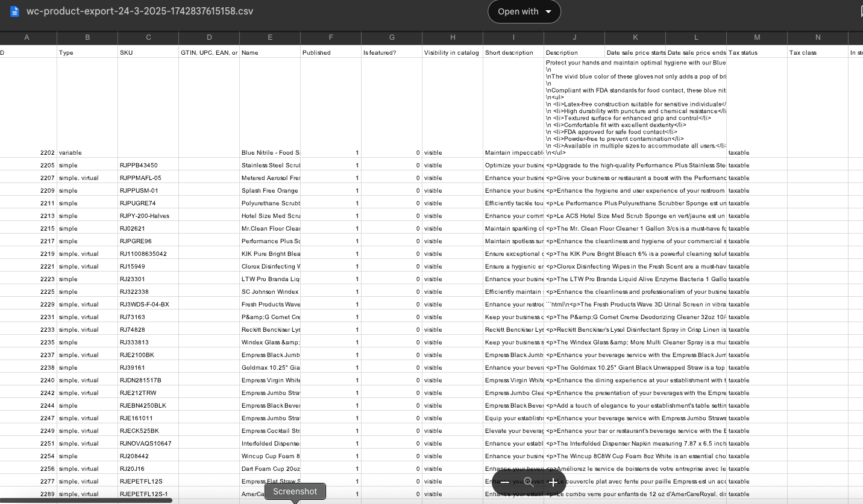
Task: Click the 'GTIN, UPC, EAN' header cell
Action: [x=209, y=52]
